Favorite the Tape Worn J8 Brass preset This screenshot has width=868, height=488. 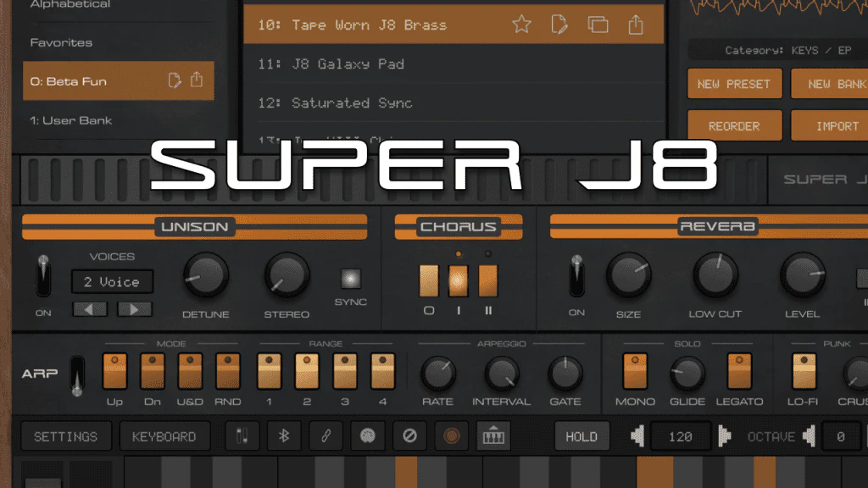click(521, 25)
